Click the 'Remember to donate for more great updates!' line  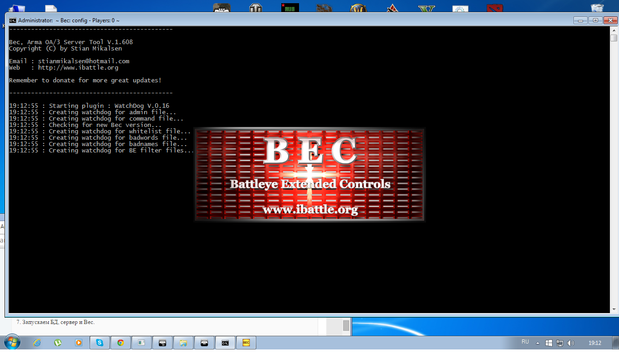tap(86, 80)
